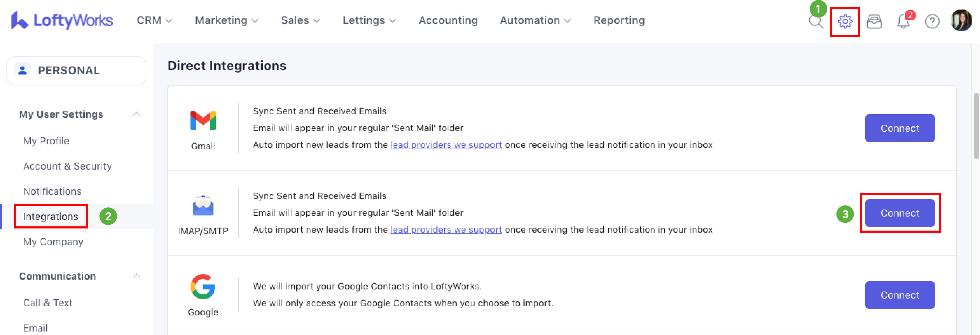Expand the Automation dropdown menu

535,20
